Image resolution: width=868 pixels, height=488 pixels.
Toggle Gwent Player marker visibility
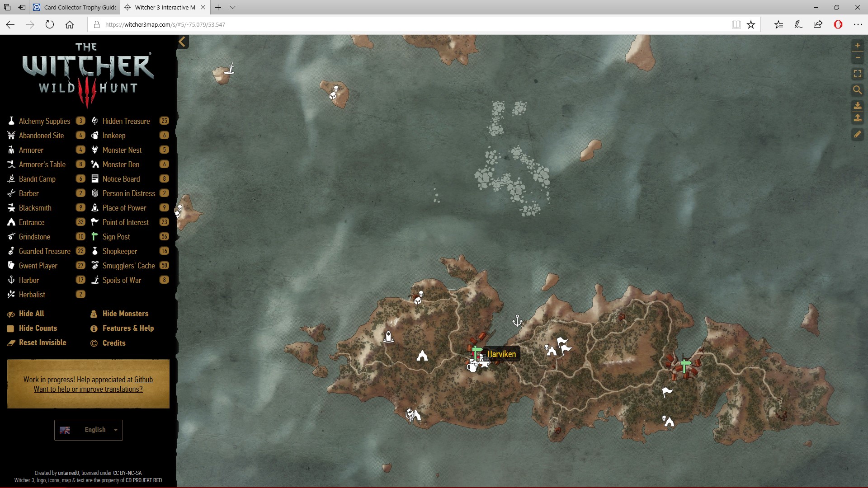pyautogui.click(x=38, y=266)
